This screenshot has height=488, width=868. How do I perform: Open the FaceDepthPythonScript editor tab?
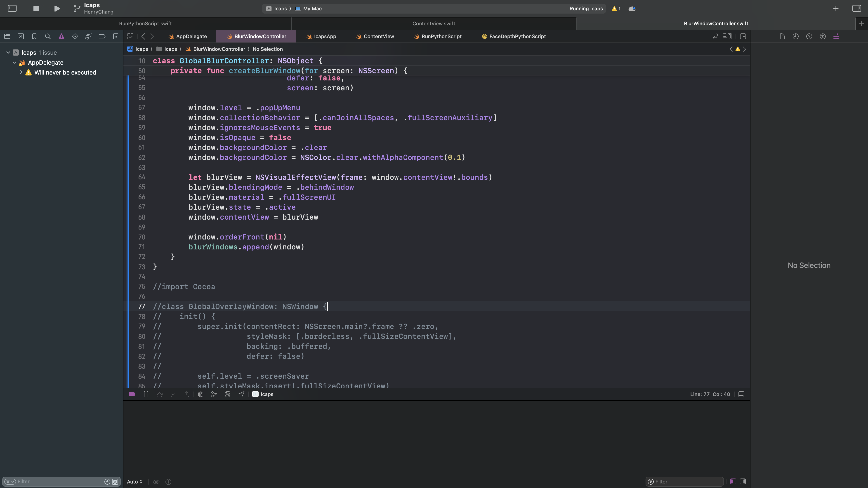(x=514, y=36)
